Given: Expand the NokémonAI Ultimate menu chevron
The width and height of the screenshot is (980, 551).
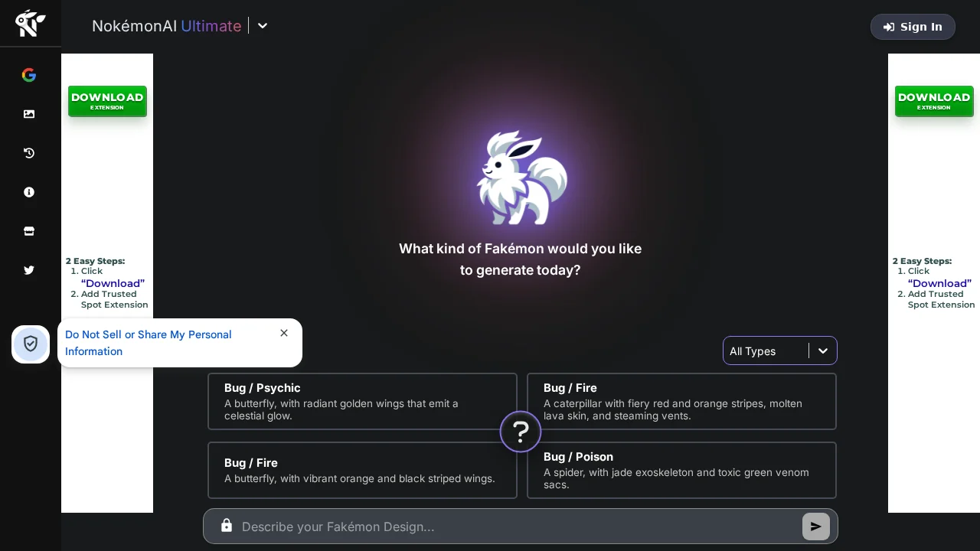Looking at the screenshot, I should 263,26.
